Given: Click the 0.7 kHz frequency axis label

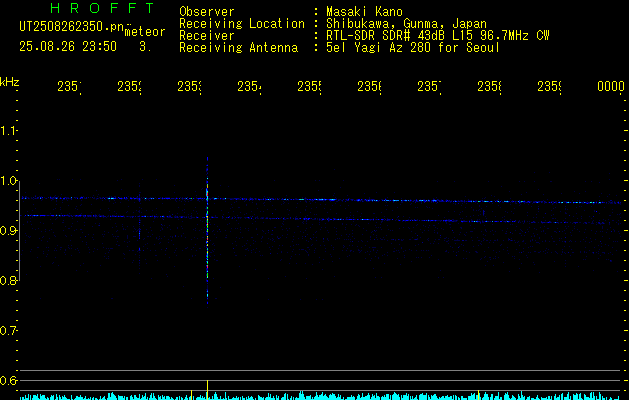Looking at the screenshot, I should click(x=8, y=331).
